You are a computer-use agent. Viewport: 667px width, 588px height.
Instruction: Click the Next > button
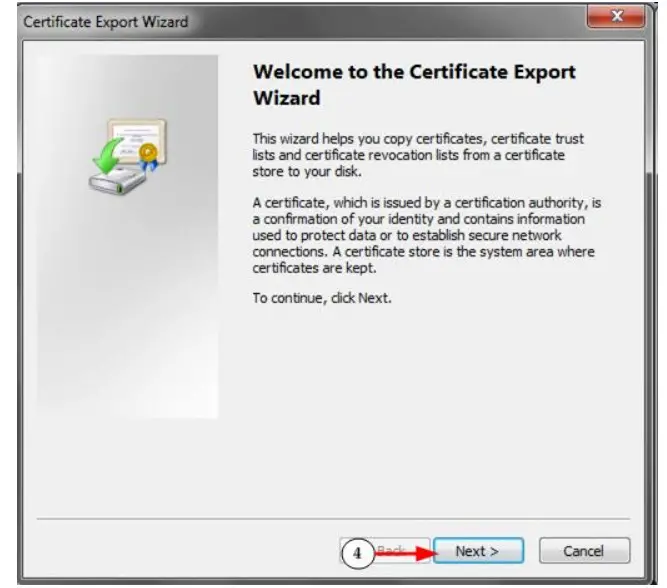[479, 551]
